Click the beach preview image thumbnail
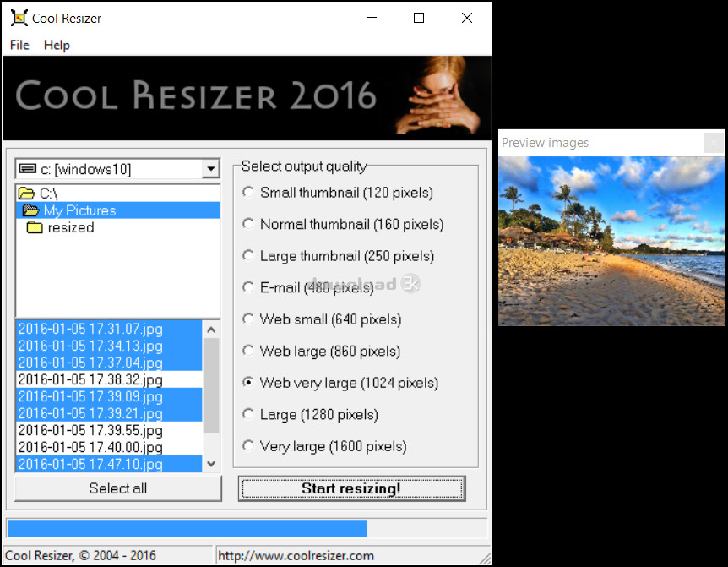Screen dimensions: 728x567 click(x=611, y=241)
